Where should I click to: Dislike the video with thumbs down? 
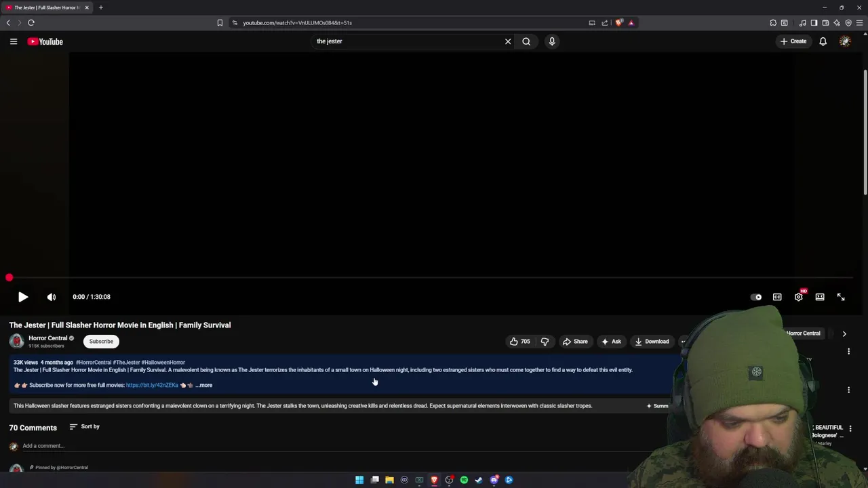(545, 342)
